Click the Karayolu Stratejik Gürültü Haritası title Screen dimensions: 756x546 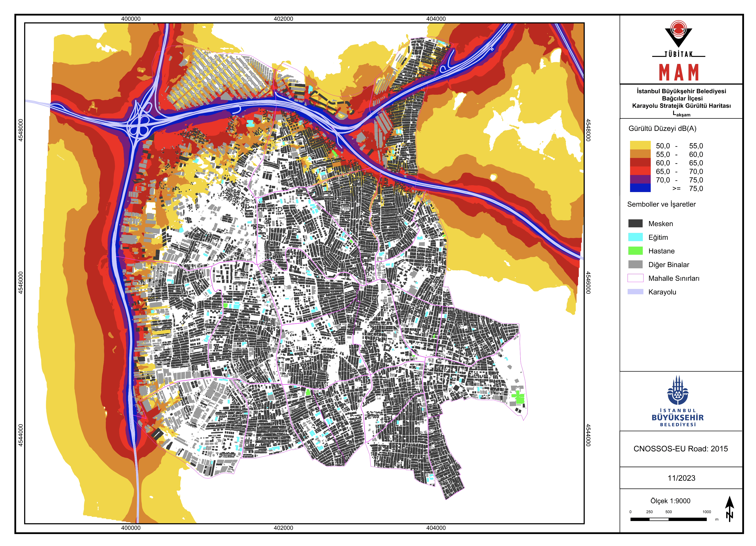[x=681, y=106]
